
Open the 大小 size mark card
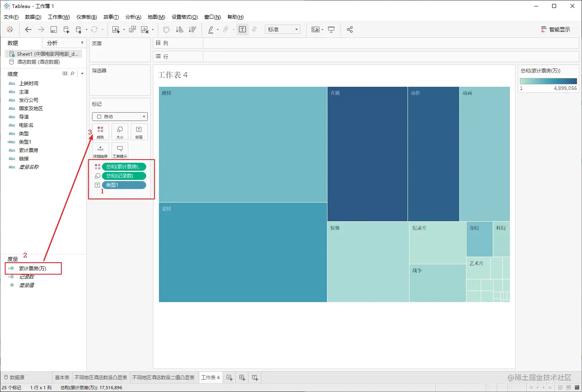pos(120,132)
